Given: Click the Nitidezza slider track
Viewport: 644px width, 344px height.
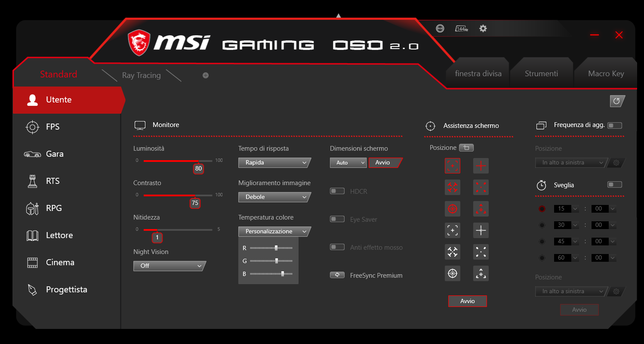Looking at the screenshot, I should point(178,229).
